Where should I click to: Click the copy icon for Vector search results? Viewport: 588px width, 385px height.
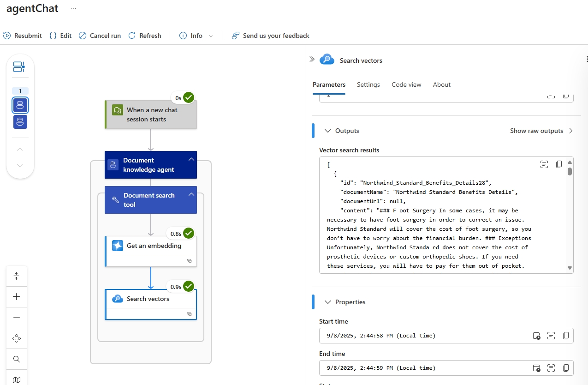(559, 164)
